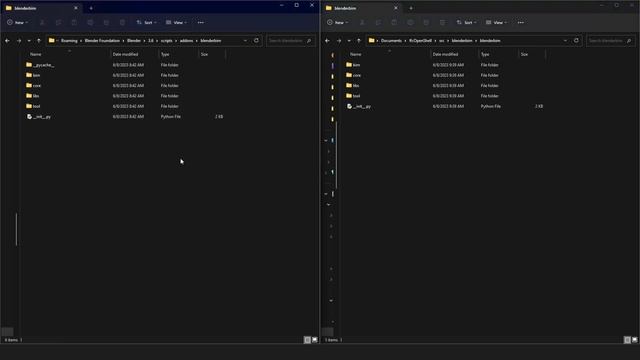Refresh the addons-path window

[256, 40]
